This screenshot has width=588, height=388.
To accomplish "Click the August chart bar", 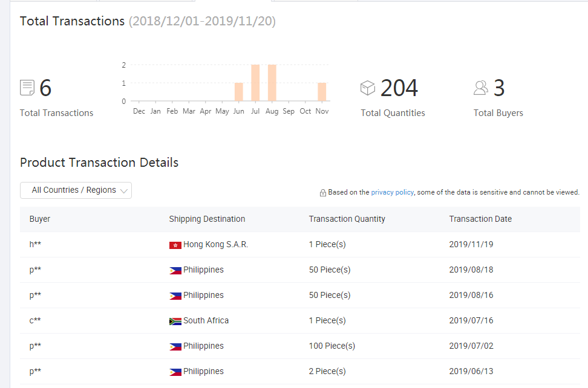I will pyautogui.click(x=272, y=83).
